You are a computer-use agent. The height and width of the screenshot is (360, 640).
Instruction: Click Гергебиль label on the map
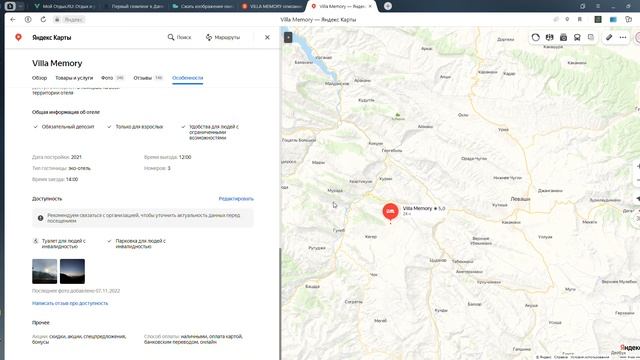[392, 151]
